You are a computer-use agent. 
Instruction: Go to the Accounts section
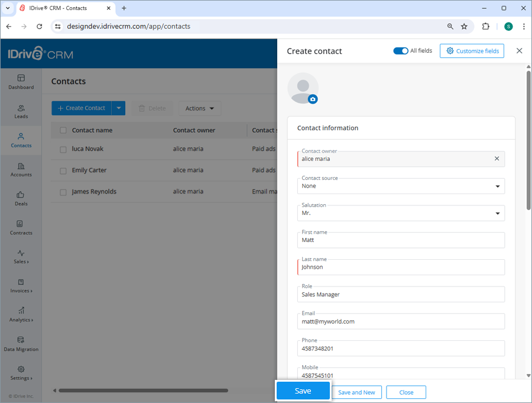point(21,170)
